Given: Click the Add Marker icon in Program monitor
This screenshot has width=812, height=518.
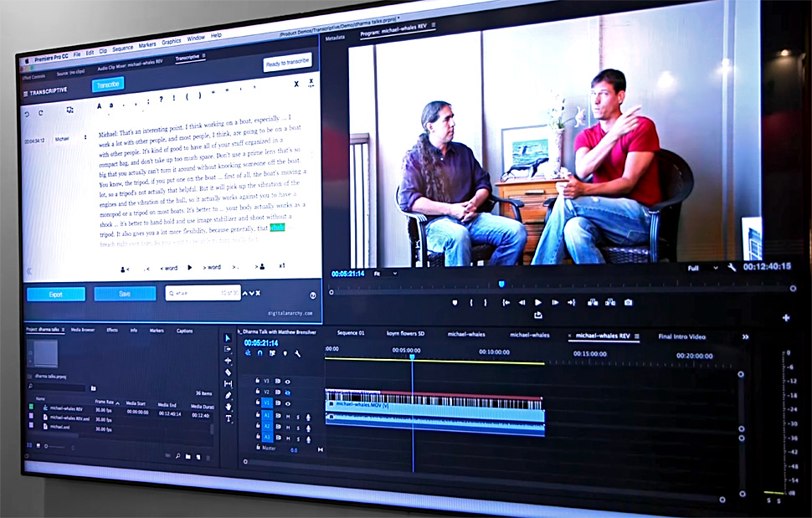Looking at the screenshot, I should (455, 303).
